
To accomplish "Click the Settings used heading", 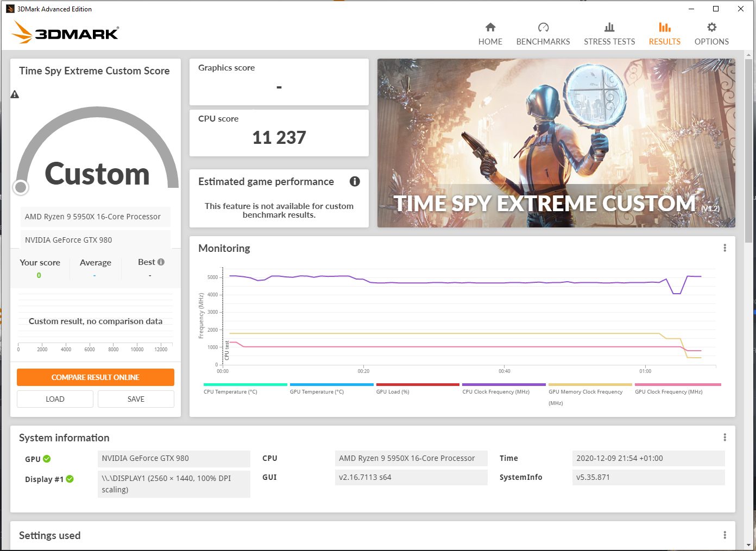I will pos(49,535).
